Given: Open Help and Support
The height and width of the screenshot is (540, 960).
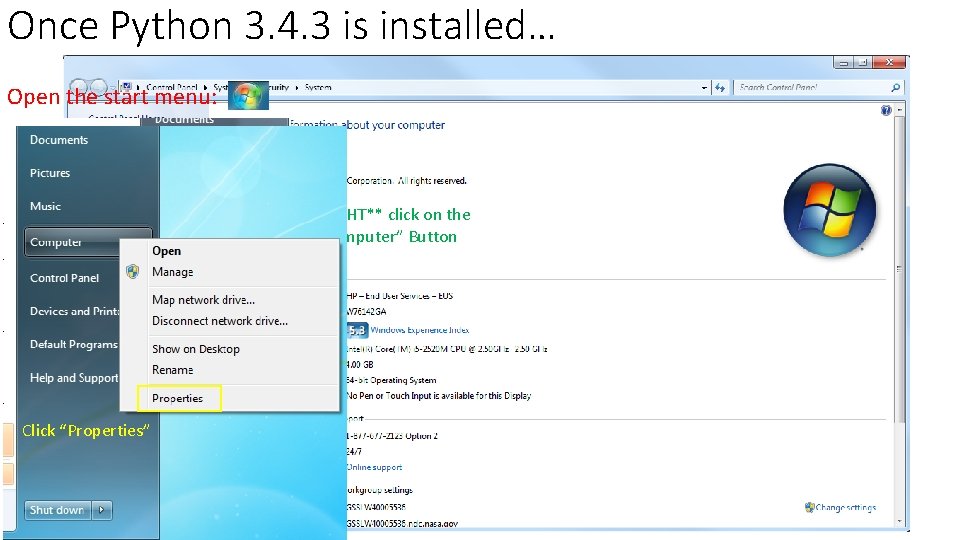Looking at the screenshot, I should [74, 378].
